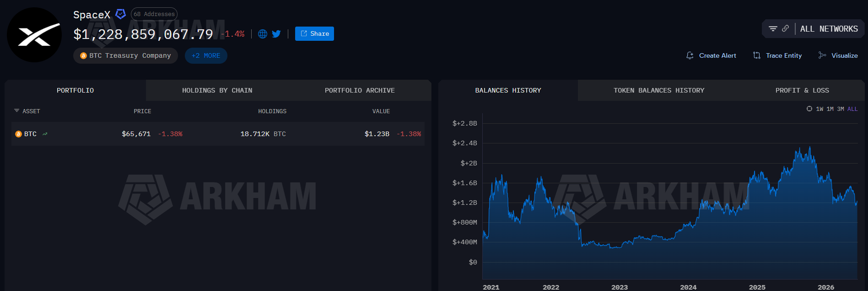Open the 68 Addresses list
The height and width of the screenshot is (291, 868).
154,14
